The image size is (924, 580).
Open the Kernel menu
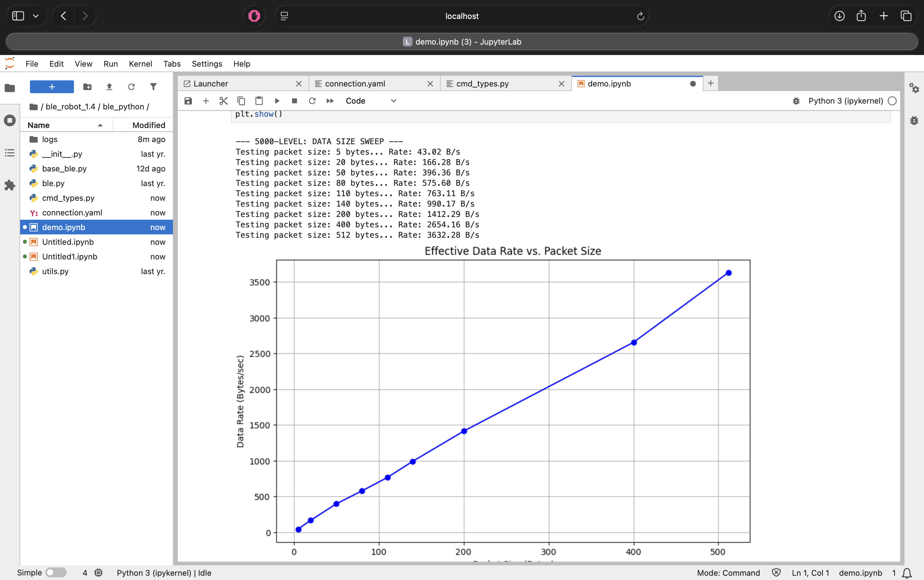(x=140, y=64)
